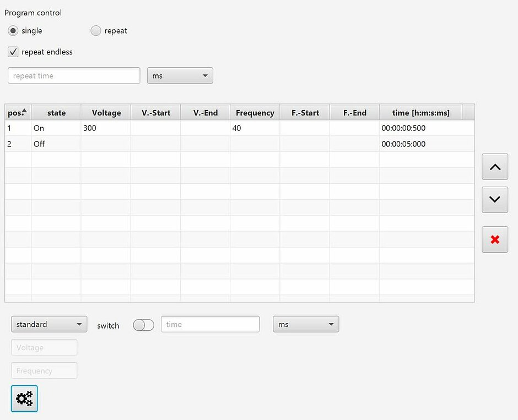Select the single radio button
The width and height of the screenshot is (518, 420).
(x=13, y=31)
